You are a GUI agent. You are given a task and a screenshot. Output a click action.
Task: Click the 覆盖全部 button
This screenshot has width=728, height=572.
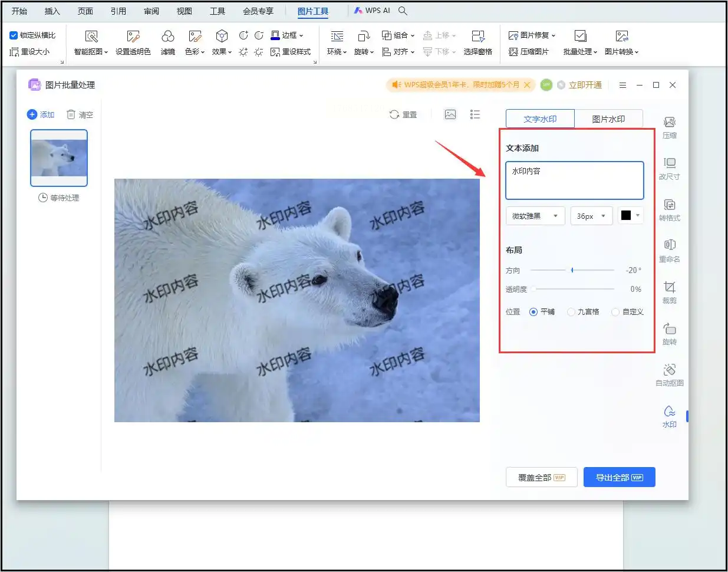[x=541, y=478]
